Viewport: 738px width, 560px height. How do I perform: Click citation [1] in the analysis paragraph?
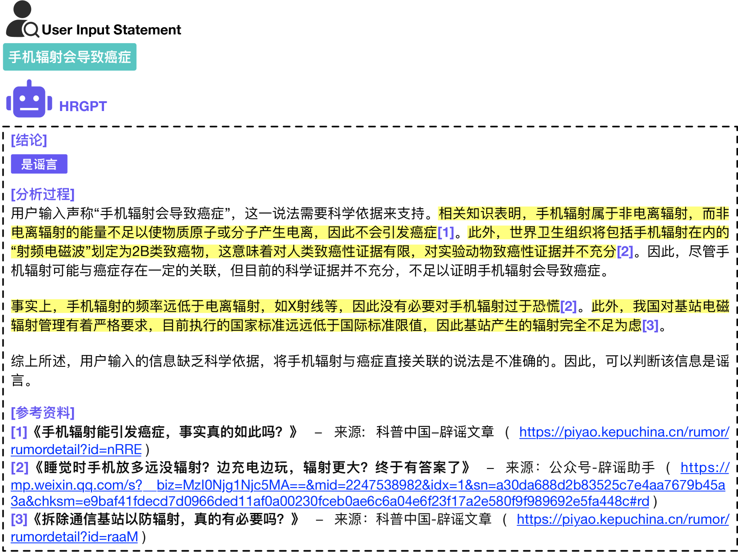(446, 232)
